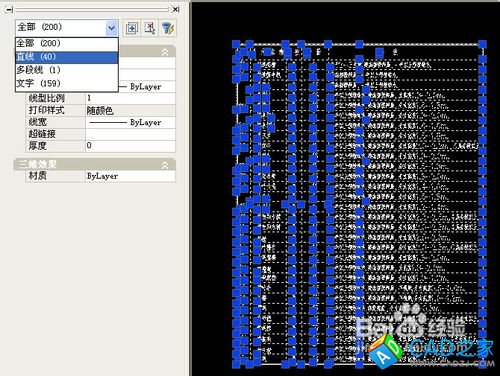Image resolution: width=500 pixels, height=376 pixels.
Task: Close the properties palette
Action: click(175, 10)
